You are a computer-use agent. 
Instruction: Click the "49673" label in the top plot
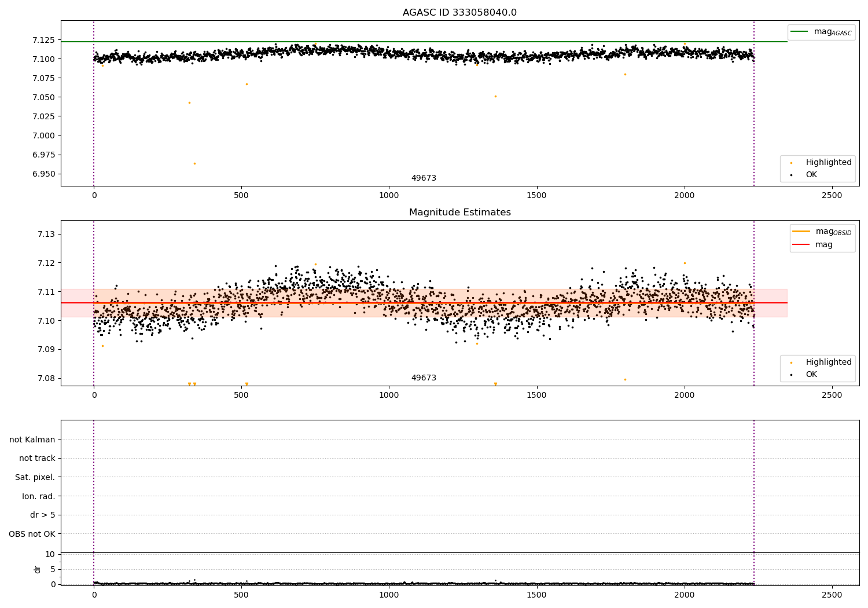click(x=424, y=178)
